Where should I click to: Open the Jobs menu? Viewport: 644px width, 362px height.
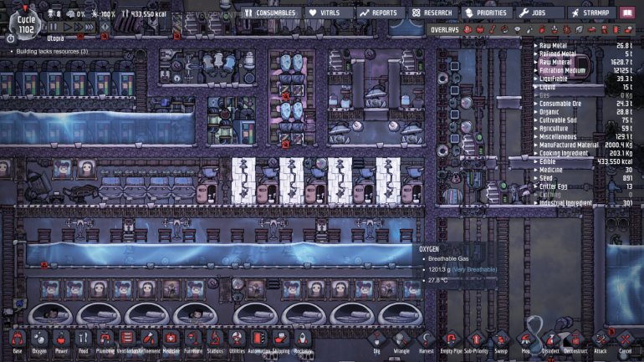(539, 13)
